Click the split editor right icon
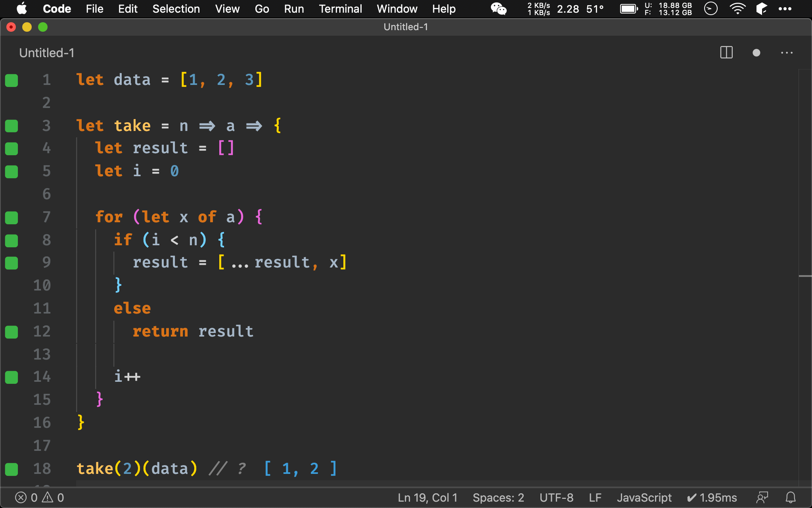The width and height of the screenshot is (812, 508). (726, 53)
